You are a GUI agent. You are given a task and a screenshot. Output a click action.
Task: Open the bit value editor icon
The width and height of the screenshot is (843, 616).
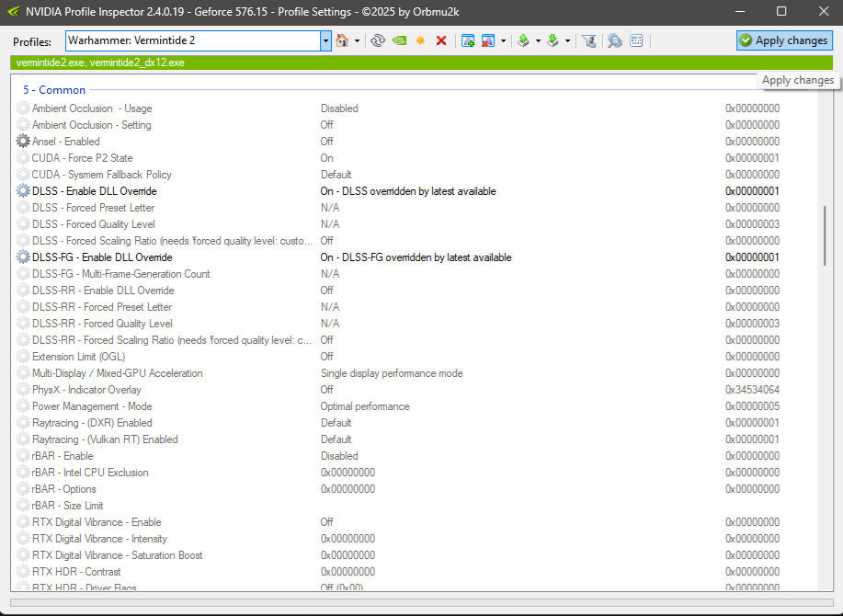[x=636, y=40]
